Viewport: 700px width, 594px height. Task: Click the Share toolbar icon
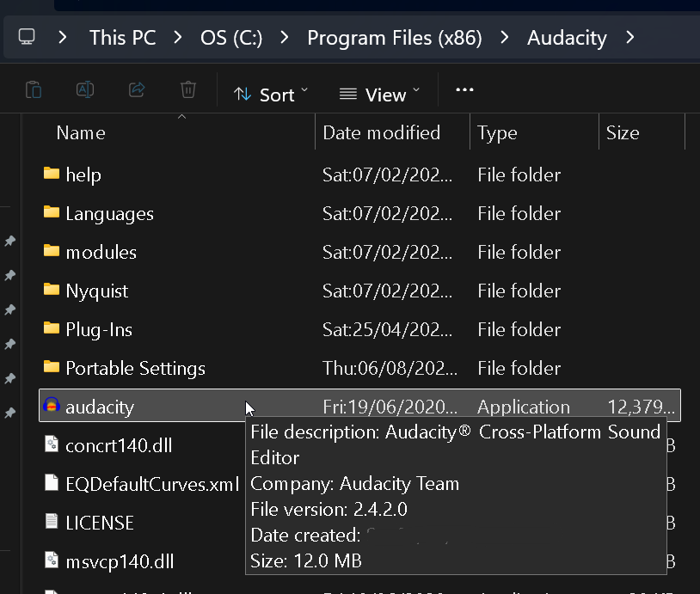coord(137,89)
